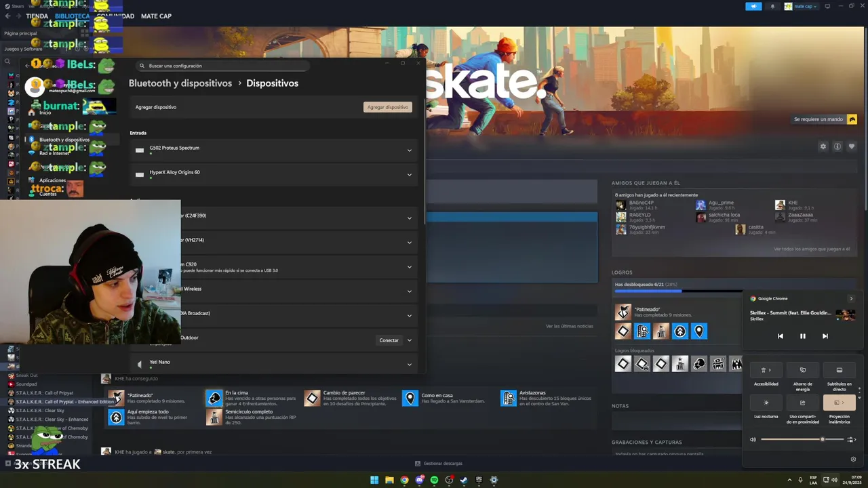The height and width of the screenshot is (488, 868).
Task: Open TIENDA tab in Steam
Action: pyautogui.click(x=37, y=16)
